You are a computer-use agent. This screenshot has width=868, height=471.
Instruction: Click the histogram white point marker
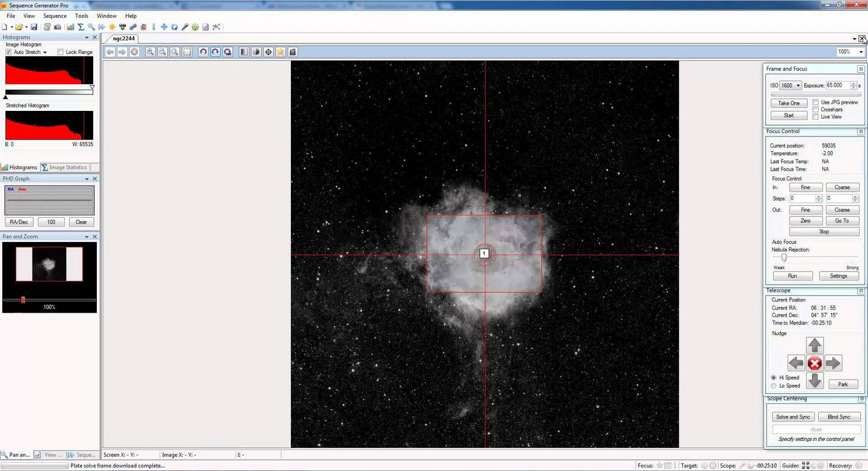coord(92,87)
